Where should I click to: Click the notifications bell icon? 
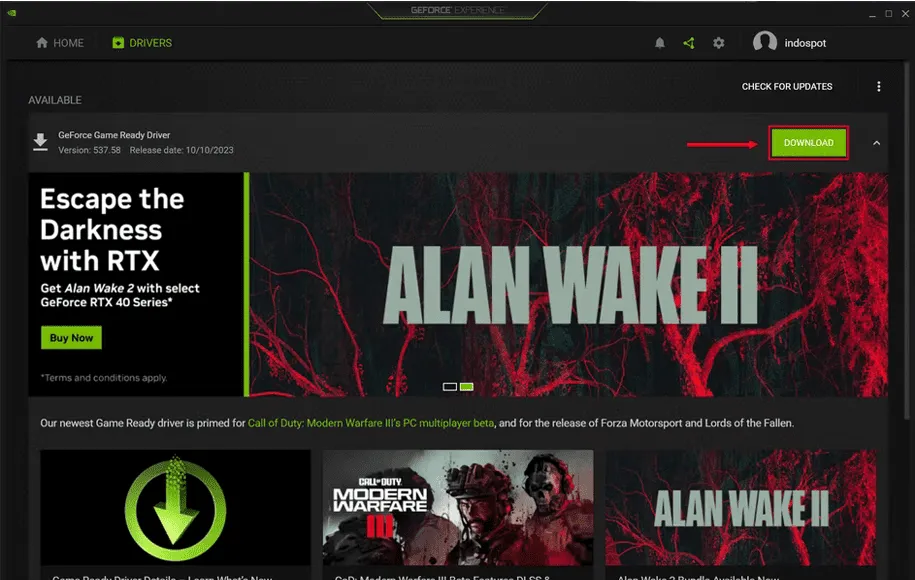click(x=660, y=43)
